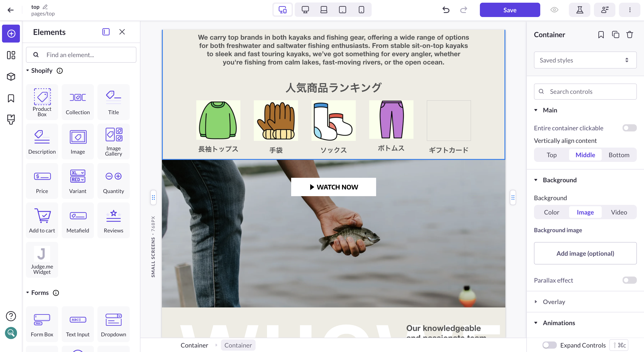Go back with the left arrow

(x=11, y=10)
